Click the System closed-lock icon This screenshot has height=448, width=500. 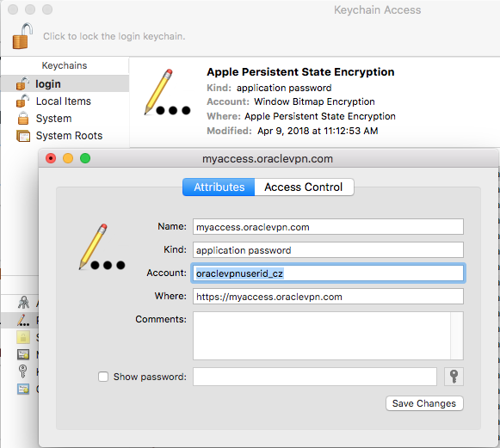(x=23, y=118)
